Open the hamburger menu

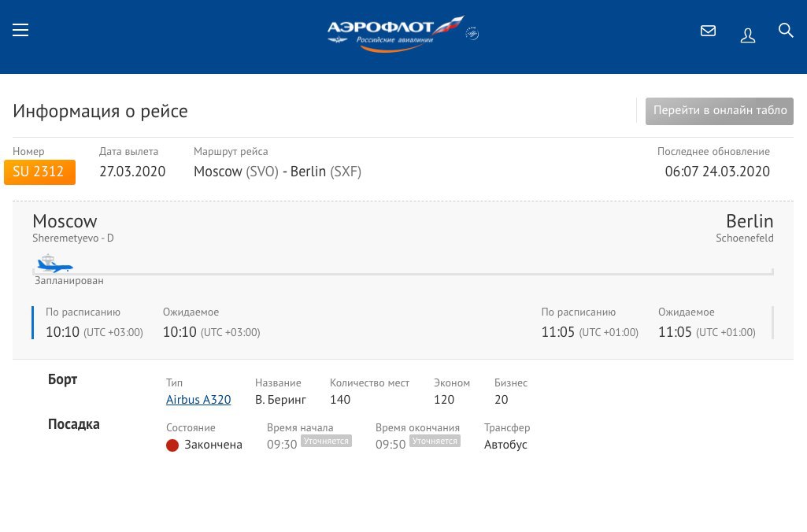pyautogui.click(x=20, y=30)
